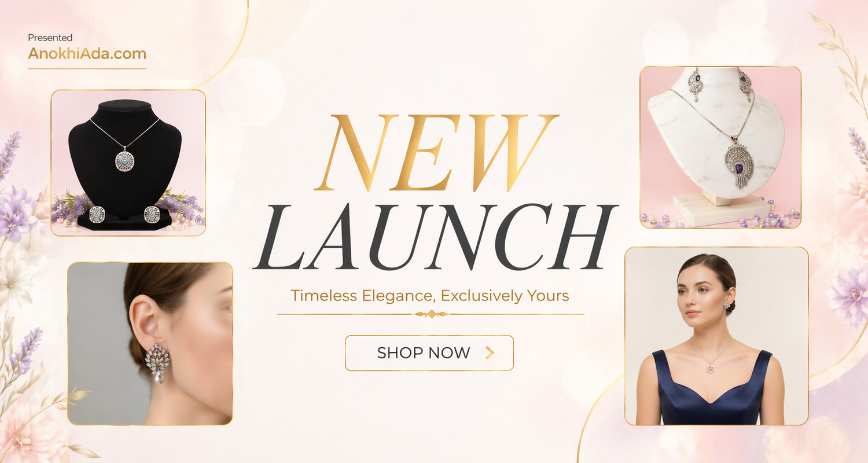The height and width of the screenshot is (463, 868).
Task: Select the black bust necklace set thumbnail
Action: click(128, 163)
